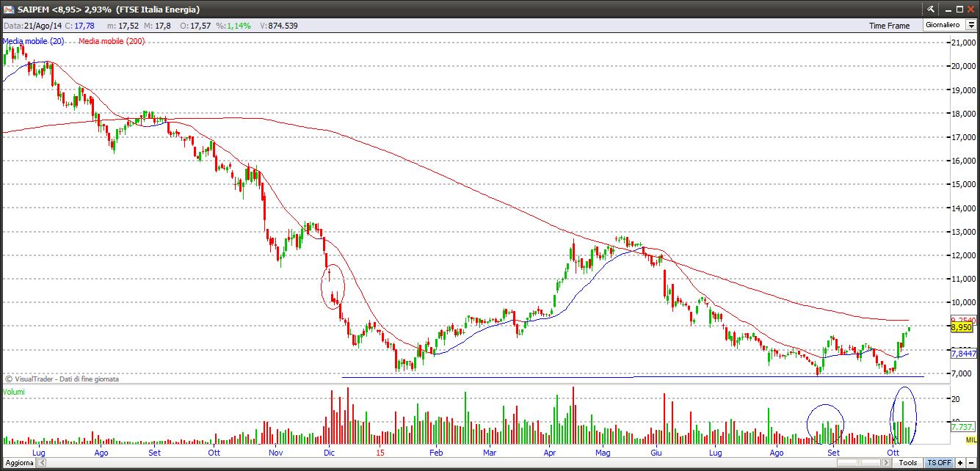
Task: Toggle the TS OFF button
Action: (939, 463)
